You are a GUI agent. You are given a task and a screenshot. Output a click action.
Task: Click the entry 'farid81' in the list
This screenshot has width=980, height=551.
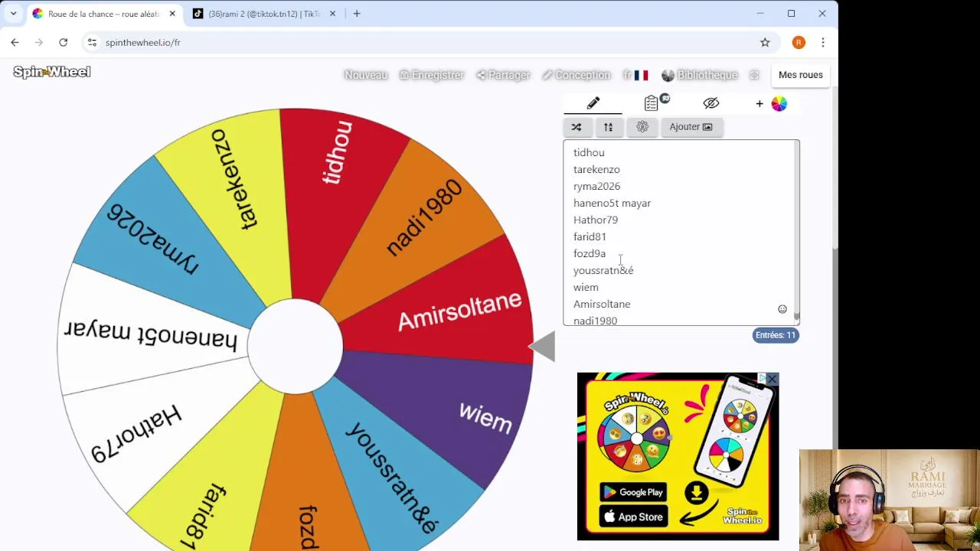pos(590,236)
